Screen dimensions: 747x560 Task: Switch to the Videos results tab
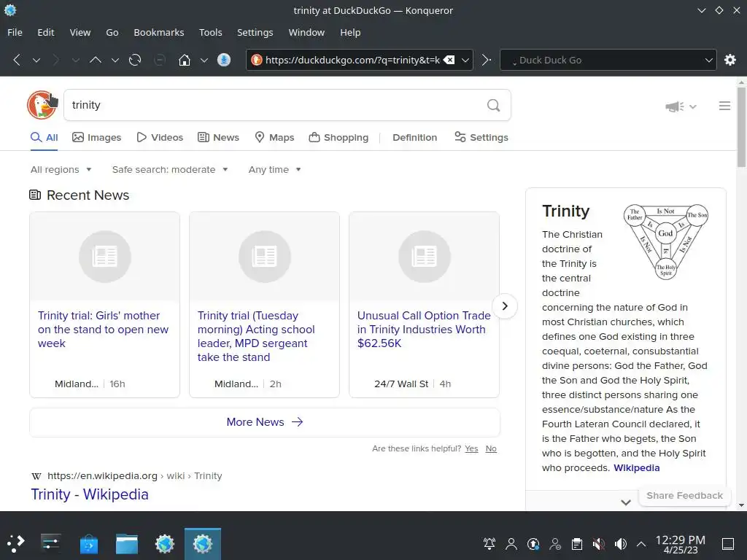pos(160,137)
